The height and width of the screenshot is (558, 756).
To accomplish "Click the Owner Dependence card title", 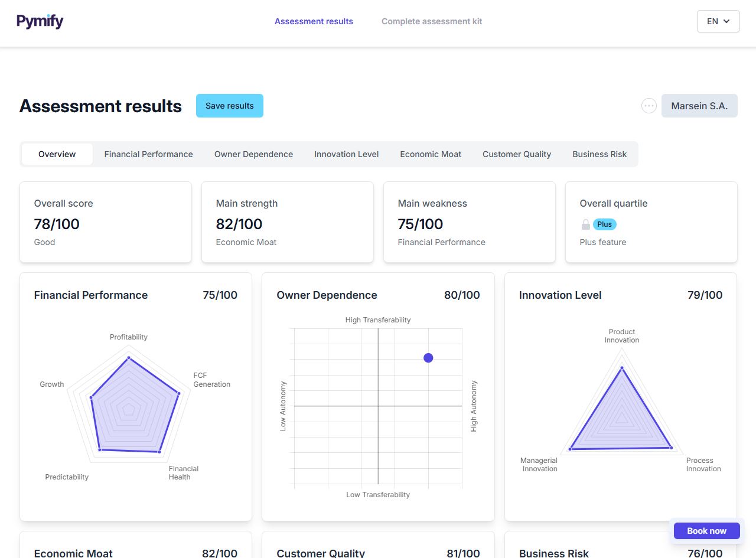I will point(327,295).
